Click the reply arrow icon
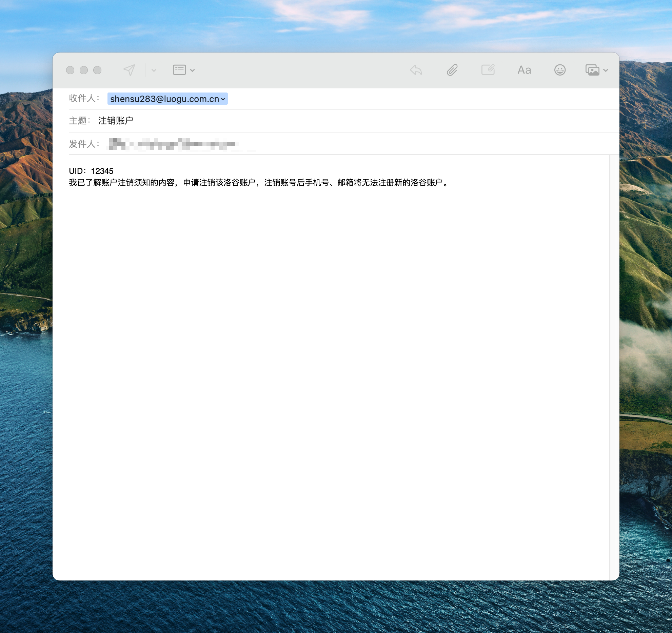Screen dimensions: 672x633 point(416,70)
